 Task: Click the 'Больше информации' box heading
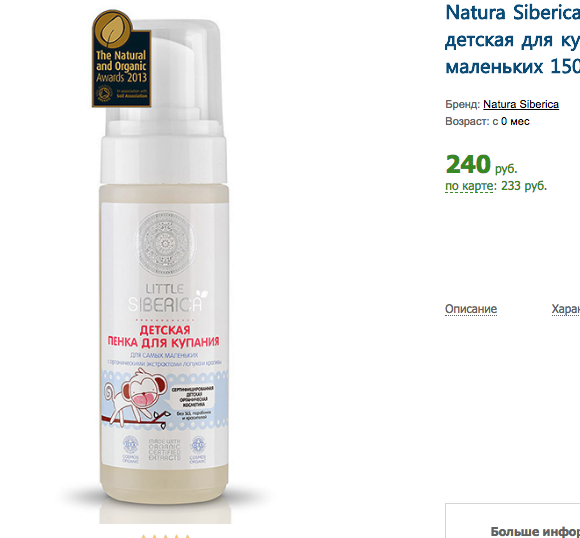pos(535,531)
